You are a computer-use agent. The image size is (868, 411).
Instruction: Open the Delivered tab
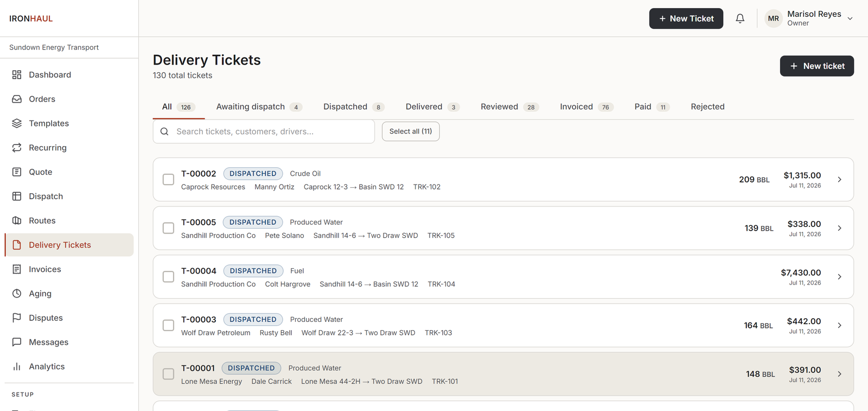click(432, 107)
